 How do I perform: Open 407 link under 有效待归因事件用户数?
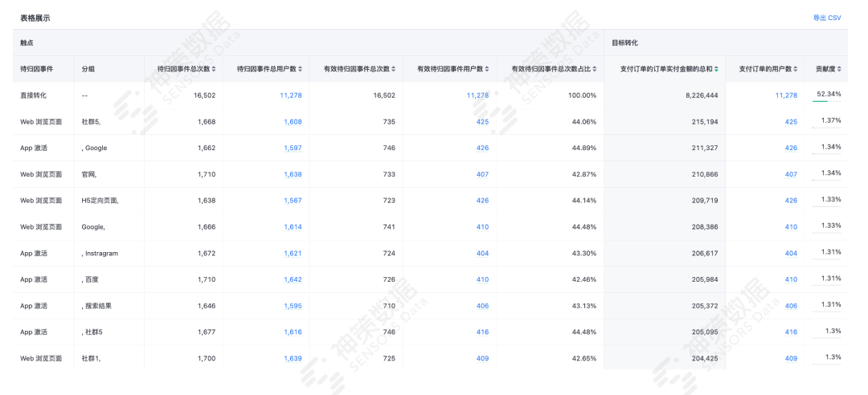[x=483, y=174]
